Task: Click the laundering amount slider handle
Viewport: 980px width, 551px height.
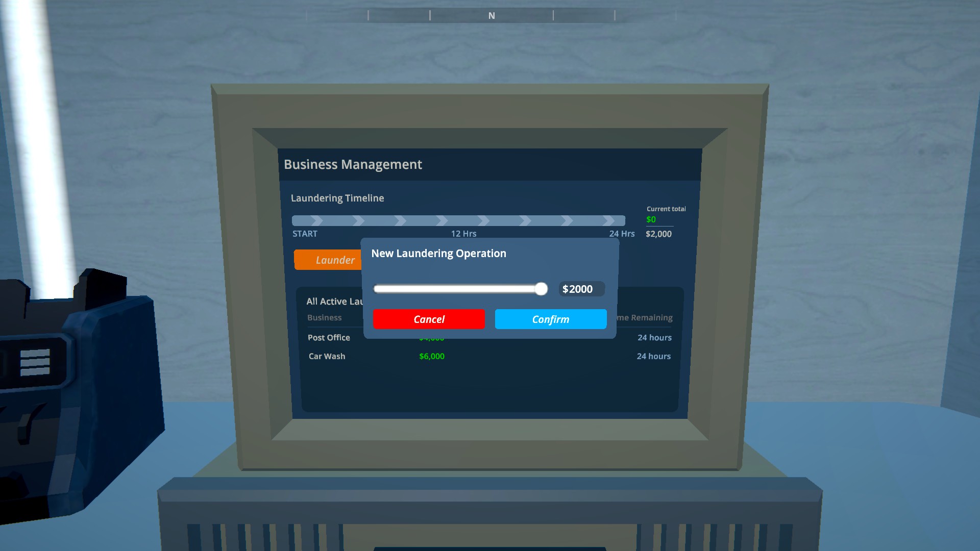Action: tap(541, 289)
